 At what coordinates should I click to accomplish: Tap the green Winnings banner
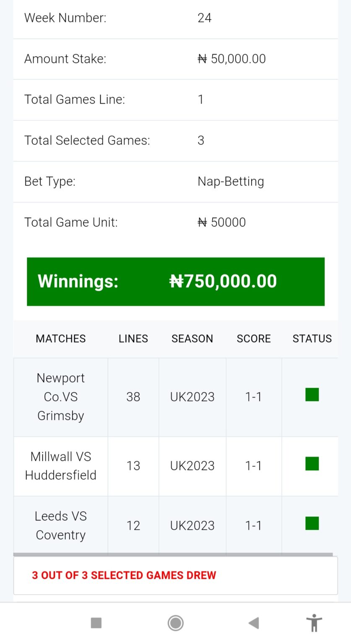pos(176,281)
